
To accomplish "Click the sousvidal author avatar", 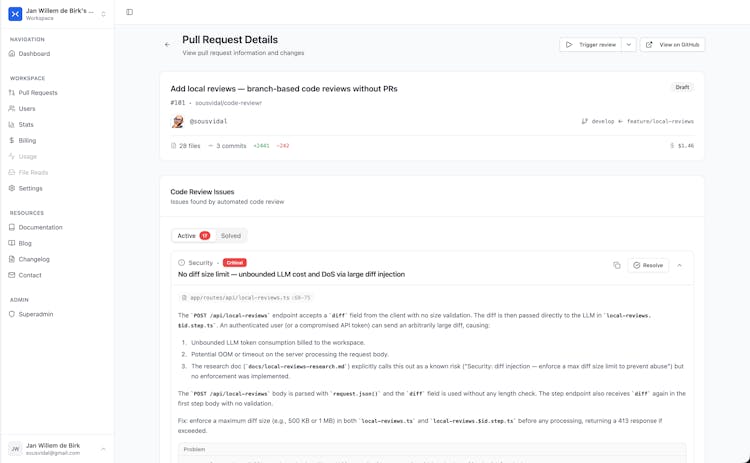I will coord(178,121).
